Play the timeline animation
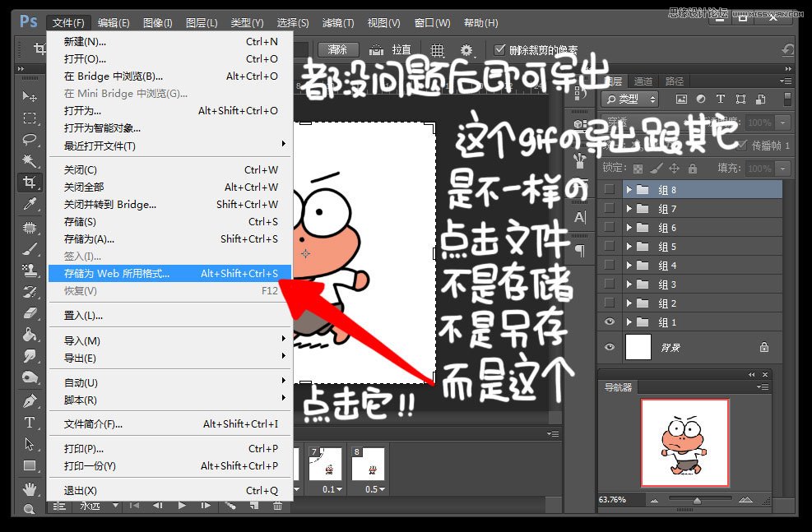812x532 pixels. coord(182,506)
